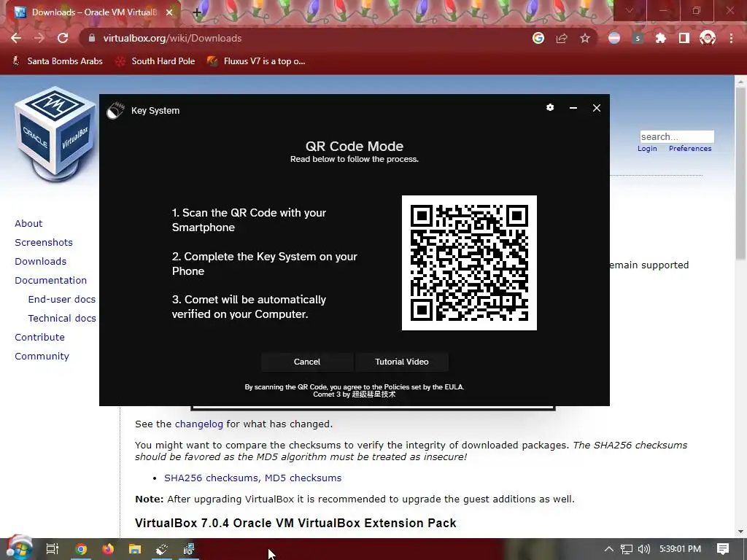Reload the VirtualBox page
This screenshot has width=747, height=560.
pos(63,38)
